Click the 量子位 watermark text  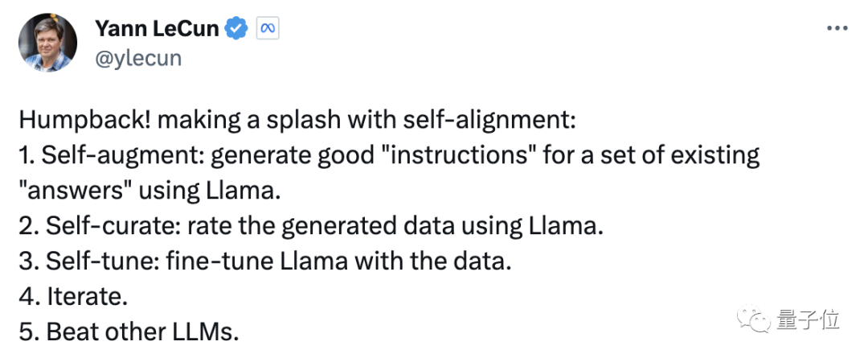click(x=808, y=319)
